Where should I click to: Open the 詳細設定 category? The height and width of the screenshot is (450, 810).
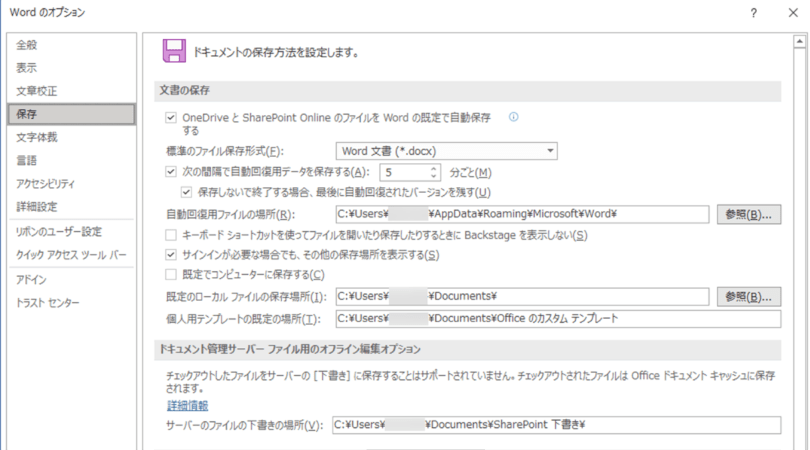tap(71, 207)
